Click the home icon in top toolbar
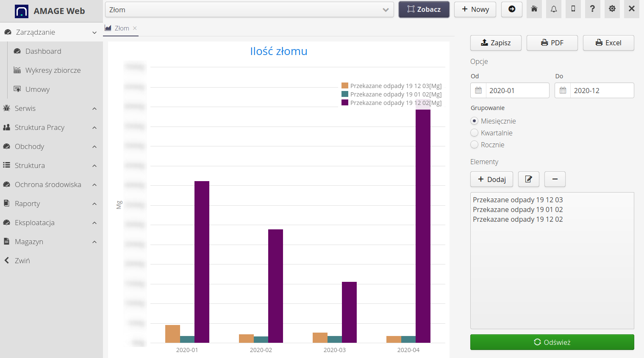This screenshot has height=358, width=644. (534, 9)
